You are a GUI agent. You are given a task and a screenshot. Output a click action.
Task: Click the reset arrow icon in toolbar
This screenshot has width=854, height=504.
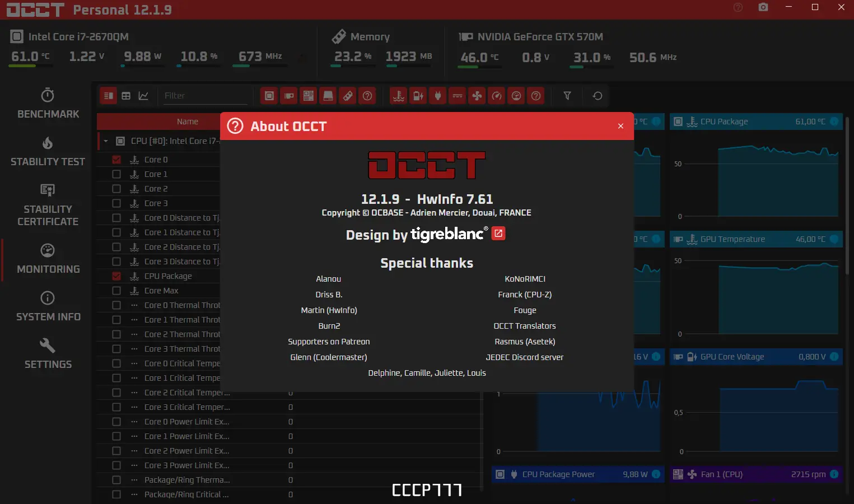click(598, 96)
